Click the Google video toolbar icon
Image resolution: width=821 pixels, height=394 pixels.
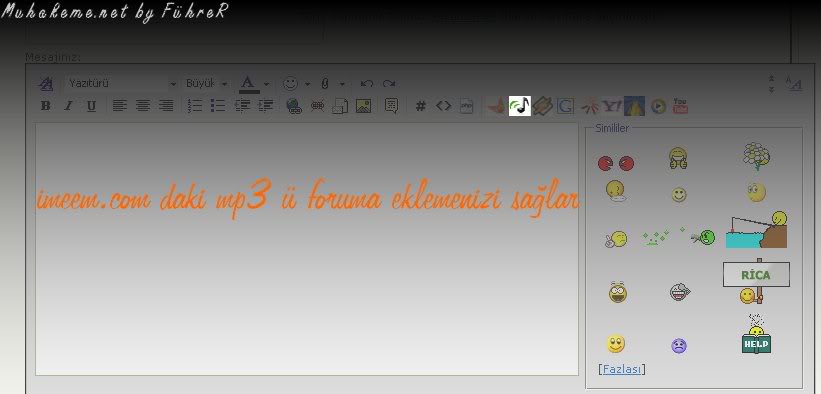pos(565,106)
